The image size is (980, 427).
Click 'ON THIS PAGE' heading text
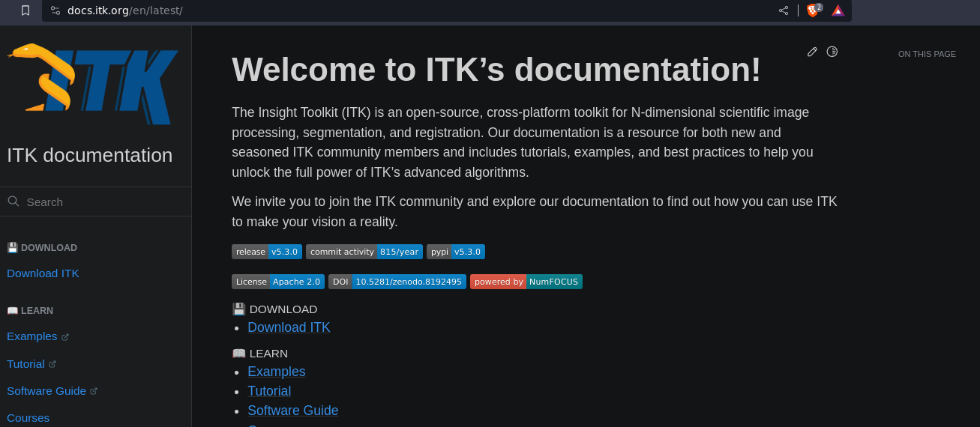coord(927,54)
